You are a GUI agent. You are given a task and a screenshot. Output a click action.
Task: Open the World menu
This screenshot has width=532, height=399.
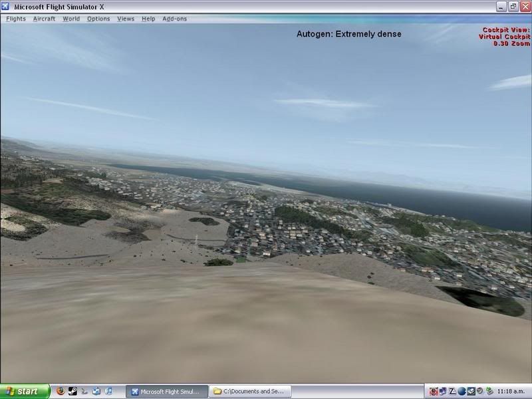[71, 19]
